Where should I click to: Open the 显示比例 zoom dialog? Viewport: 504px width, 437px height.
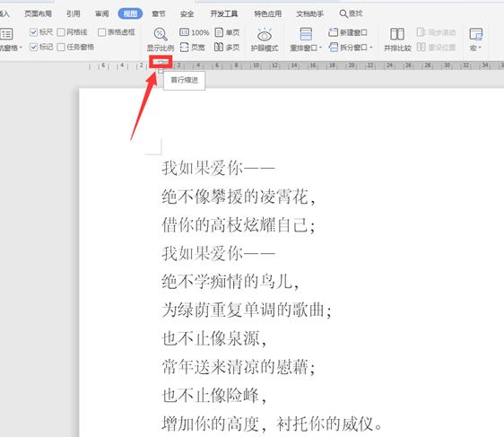point(161,39)
